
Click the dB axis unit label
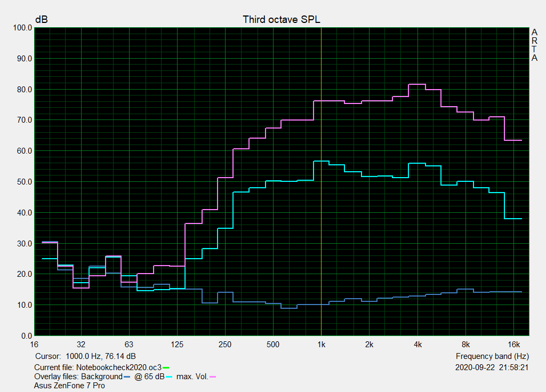pyautogui.click(x=41, y=20)
